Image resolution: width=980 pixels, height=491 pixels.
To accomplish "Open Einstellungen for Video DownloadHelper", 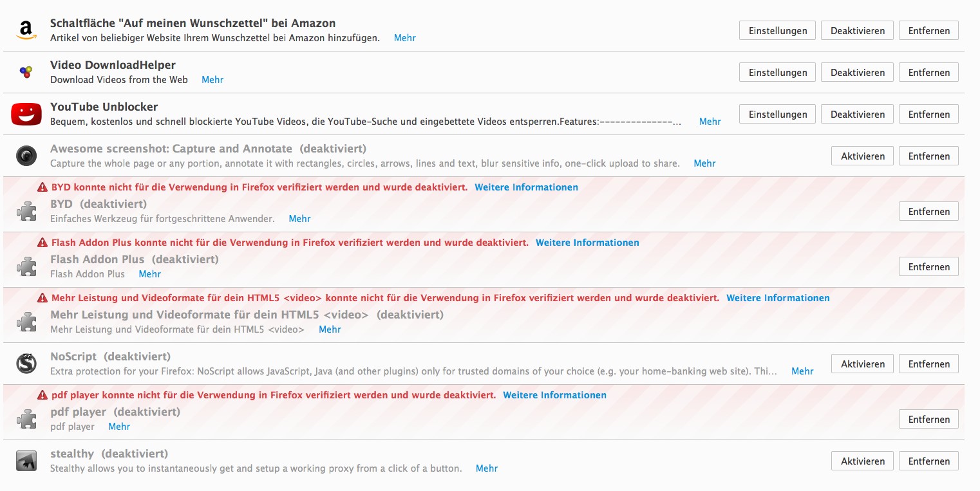I will click(778, 72).
